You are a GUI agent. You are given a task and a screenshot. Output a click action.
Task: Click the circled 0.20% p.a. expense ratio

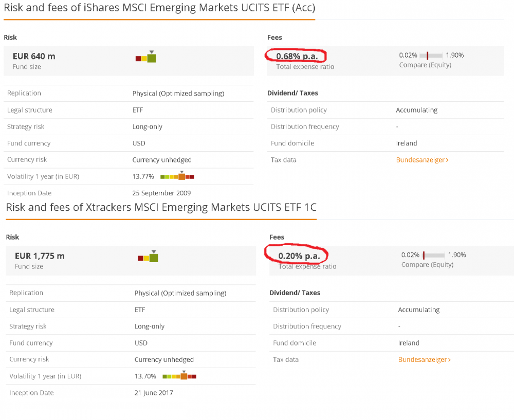point(299,255)
